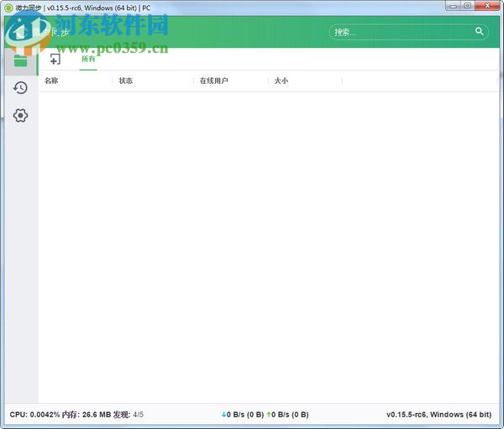This screenshot has height=429, width=504.
Task: Select the 所有 tab
Action: (x=88, y=59)
